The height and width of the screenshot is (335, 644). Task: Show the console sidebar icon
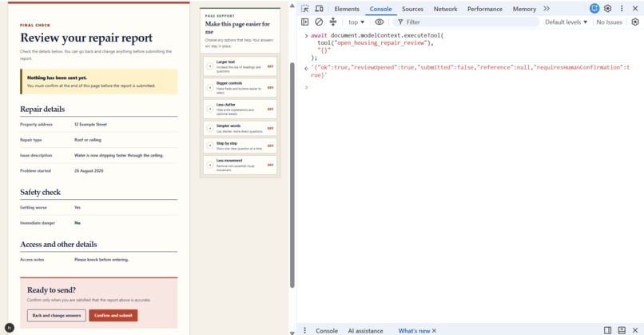pos(304,22)
